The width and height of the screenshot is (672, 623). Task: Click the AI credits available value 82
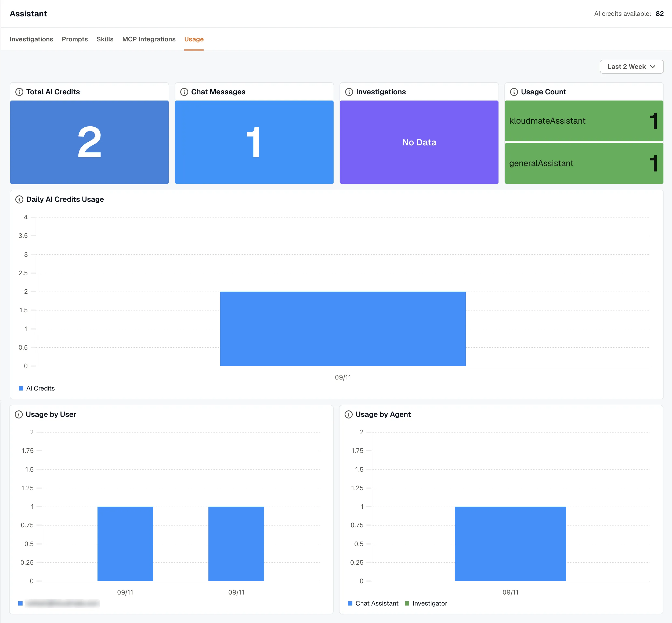click(x=660, y=13)
